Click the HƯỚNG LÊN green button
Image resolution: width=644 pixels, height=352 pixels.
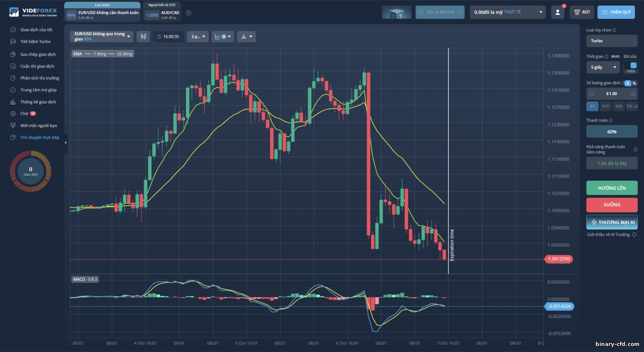click(x=612, y=188)
